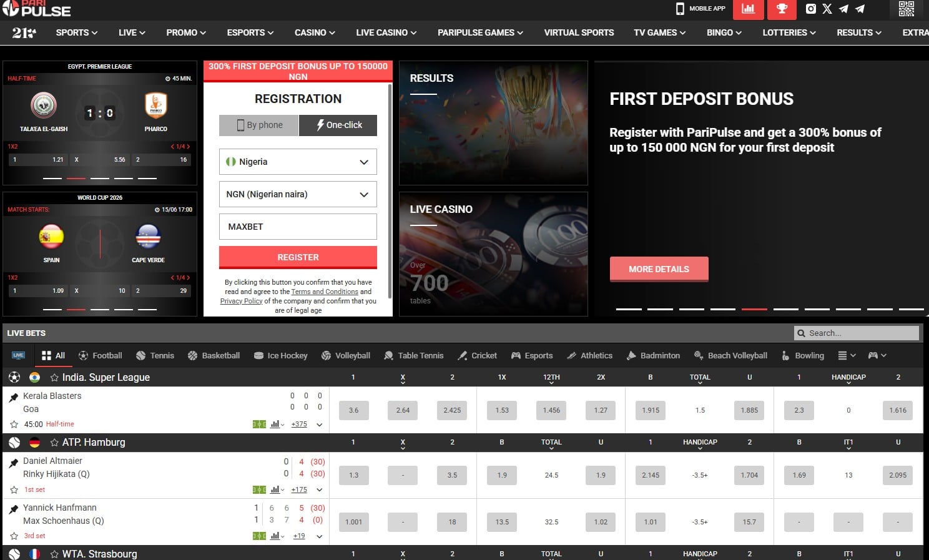Expand the Lotteries menu

tap(789, 32)
